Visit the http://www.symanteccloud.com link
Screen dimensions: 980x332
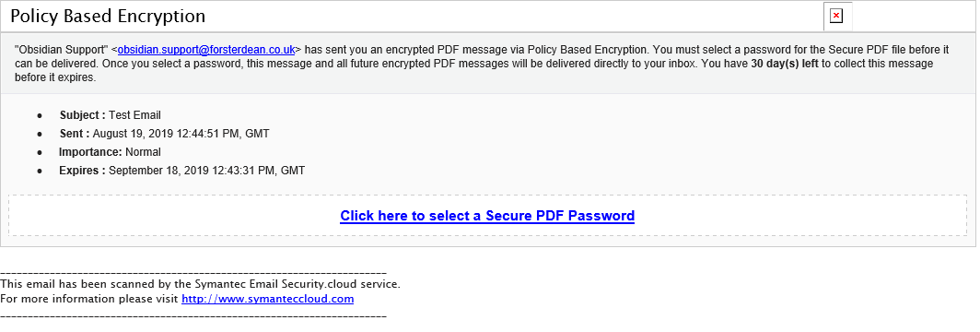267,299
